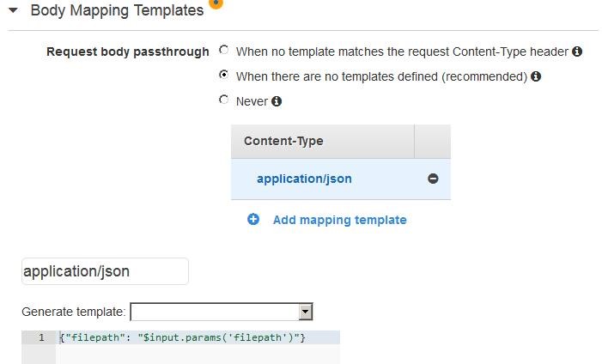Screen dimensions: 602x364
Task: Remove application/json mapping with minus icon
Action: [433, 179]
